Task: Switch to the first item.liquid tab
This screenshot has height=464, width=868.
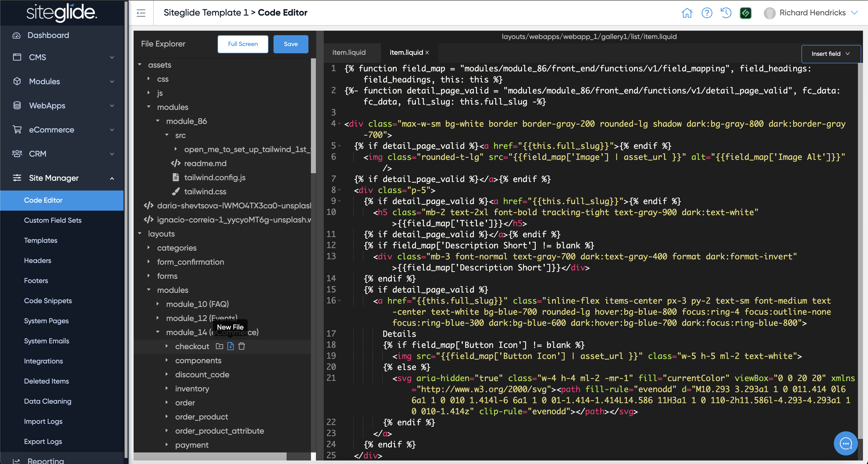Action: [349, 53]
